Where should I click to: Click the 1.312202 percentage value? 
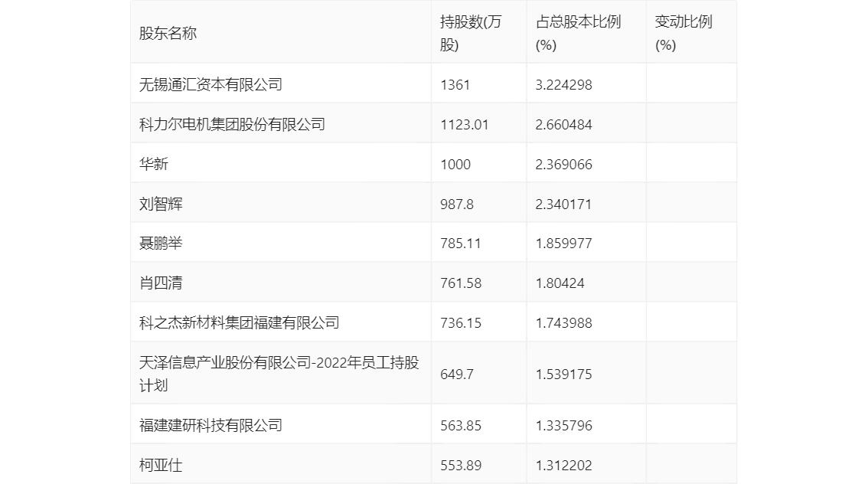[563, 466]
